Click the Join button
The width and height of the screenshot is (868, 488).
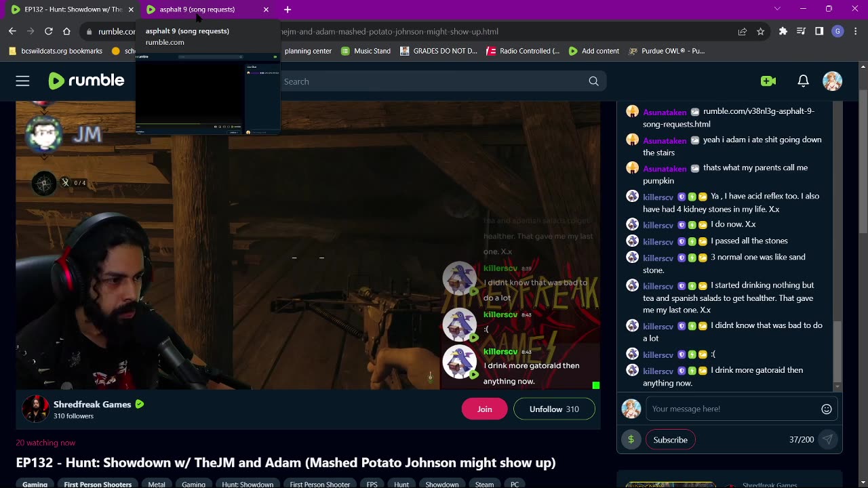click(484, 409)
